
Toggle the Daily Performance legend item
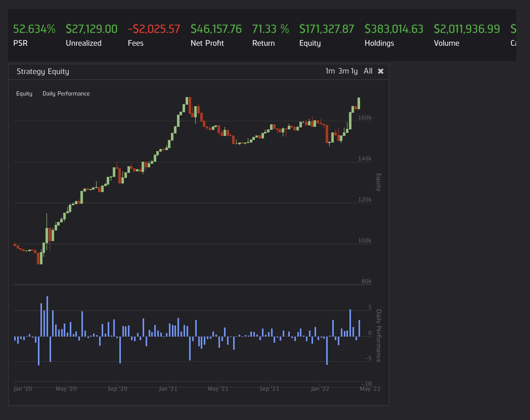[66, 94]
